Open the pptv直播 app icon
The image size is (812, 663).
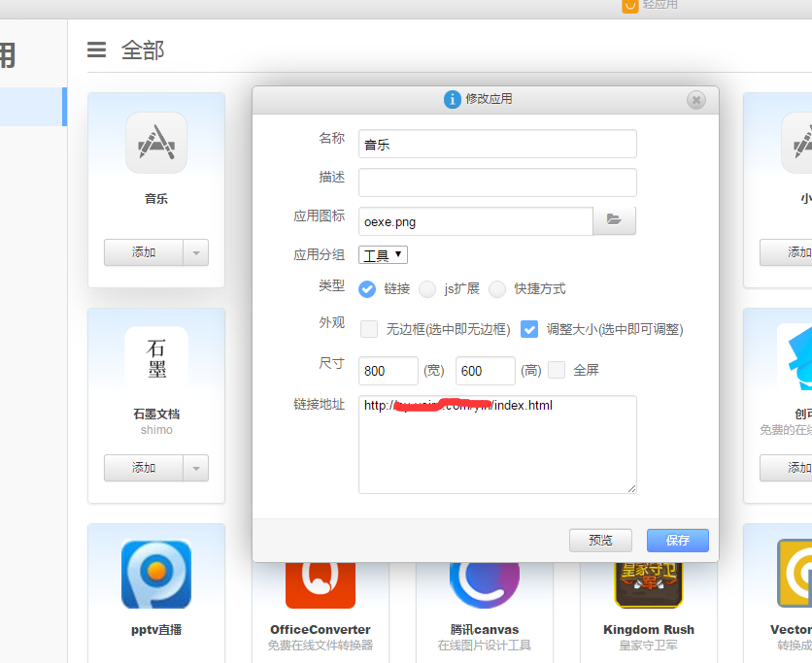coord(156,574)
